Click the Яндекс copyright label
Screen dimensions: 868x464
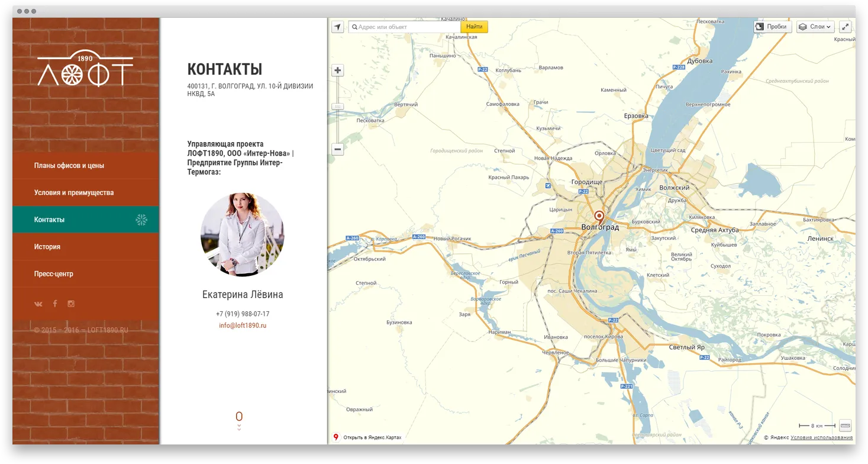coord(776,437)
